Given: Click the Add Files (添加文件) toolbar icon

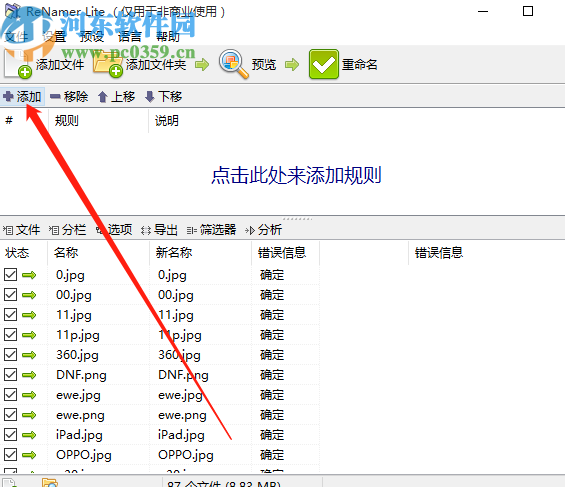Looking at the screenshot, I should [x=18, y=64].
